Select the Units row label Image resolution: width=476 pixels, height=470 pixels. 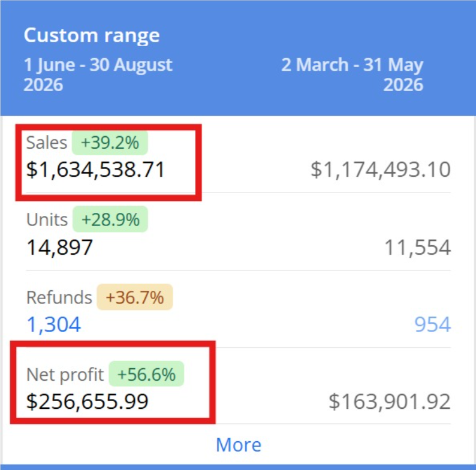point(47,219)
